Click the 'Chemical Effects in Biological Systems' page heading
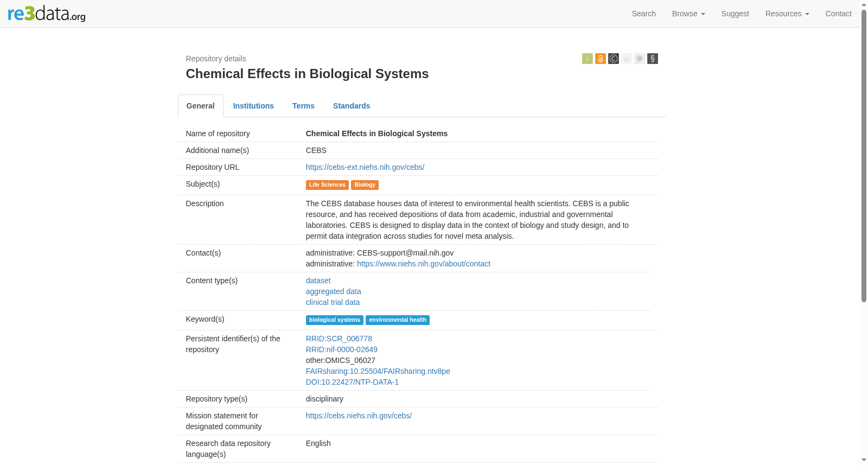Image resolution: width=868 pixels, height=465 pixels. pyautogui.click(x=307, y=74)
